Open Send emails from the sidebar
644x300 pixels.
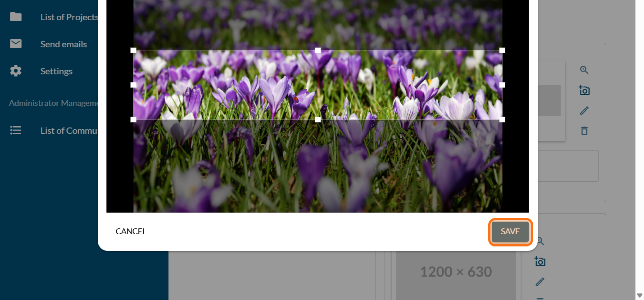(x=63, y=44)
